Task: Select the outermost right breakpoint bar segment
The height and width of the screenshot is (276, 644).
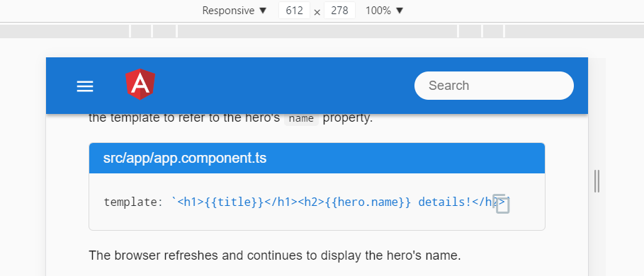Action: coord(575,31)
